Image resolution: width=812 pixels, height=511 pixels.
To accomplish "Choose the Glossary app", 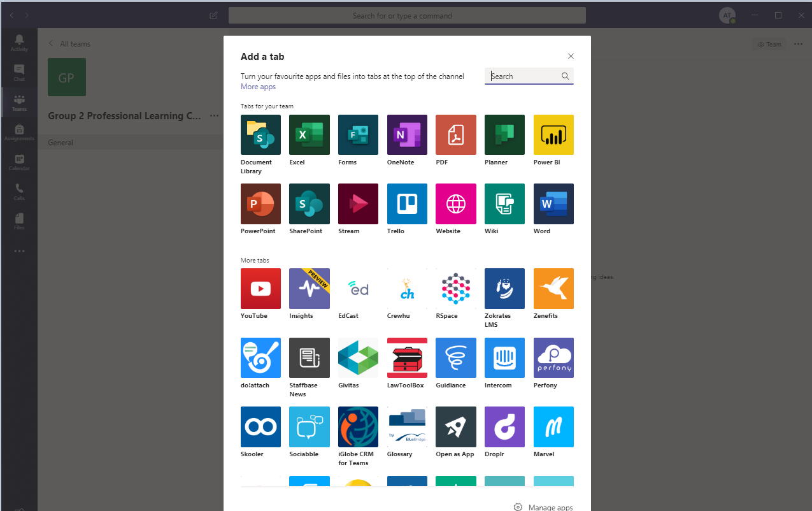I will click(407, 427).
